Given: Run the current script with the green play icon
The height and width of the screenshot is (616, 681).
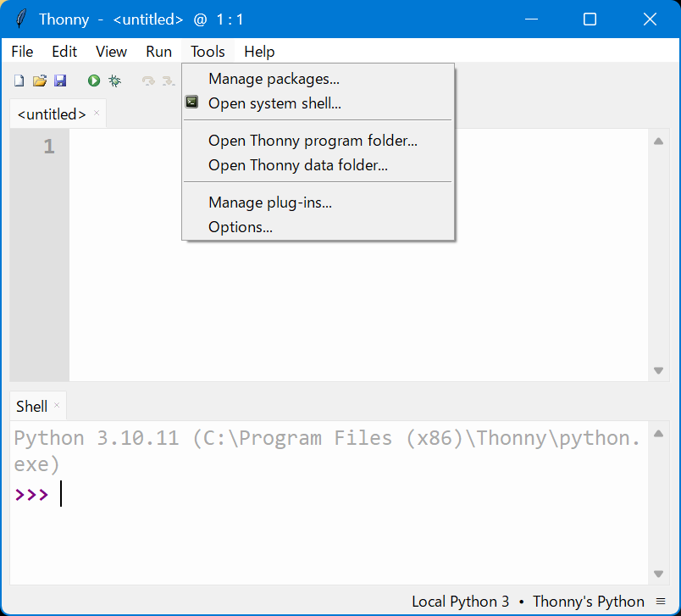Looking at the screenshot, I should [94, 80].
